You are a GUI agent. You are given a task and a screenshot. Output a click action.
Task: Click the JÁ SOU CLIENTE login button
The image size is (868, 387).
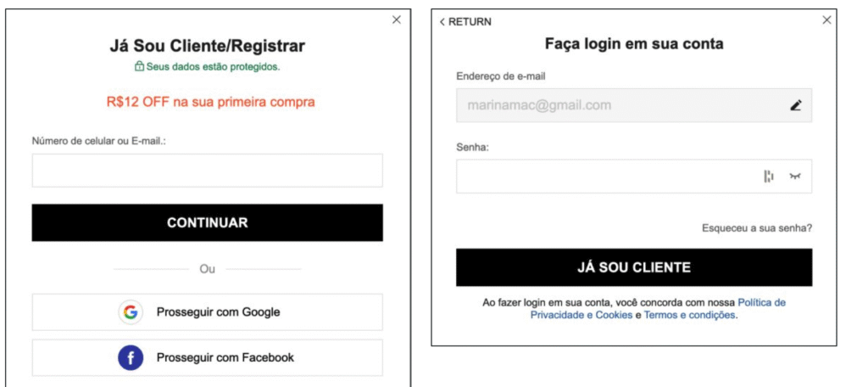pyautogui.click(x=634, y=267)
